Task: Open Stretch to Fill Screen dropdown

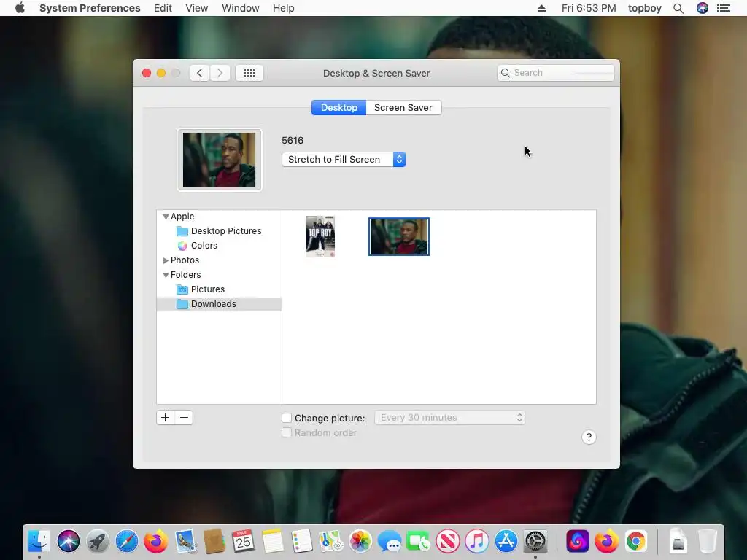Action: [344, 160]
